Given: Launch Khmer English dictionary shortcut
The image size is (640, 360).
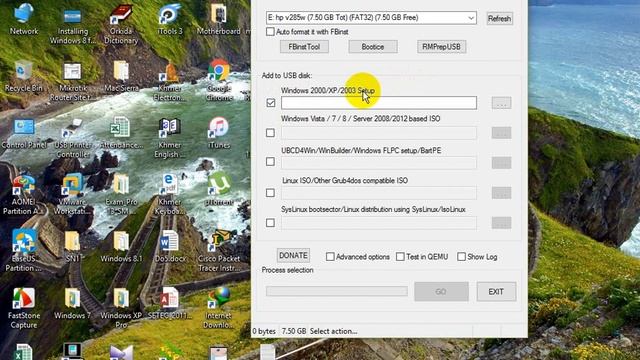Looking at the screenshot, I should tap(169, 138).
